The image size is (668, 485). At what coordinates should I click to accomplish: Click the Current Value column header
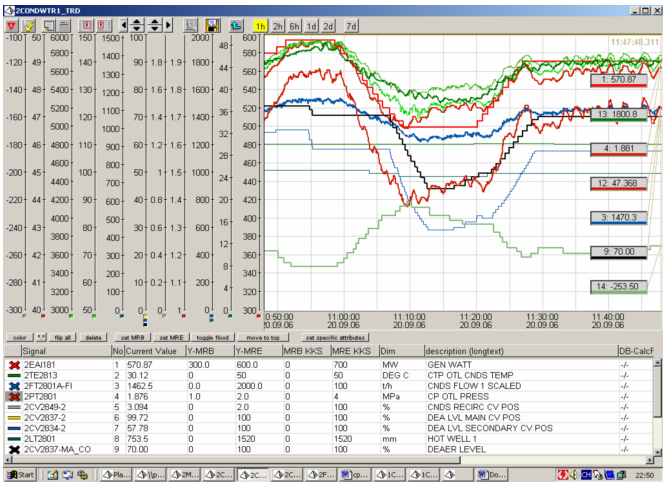point(151,352)
